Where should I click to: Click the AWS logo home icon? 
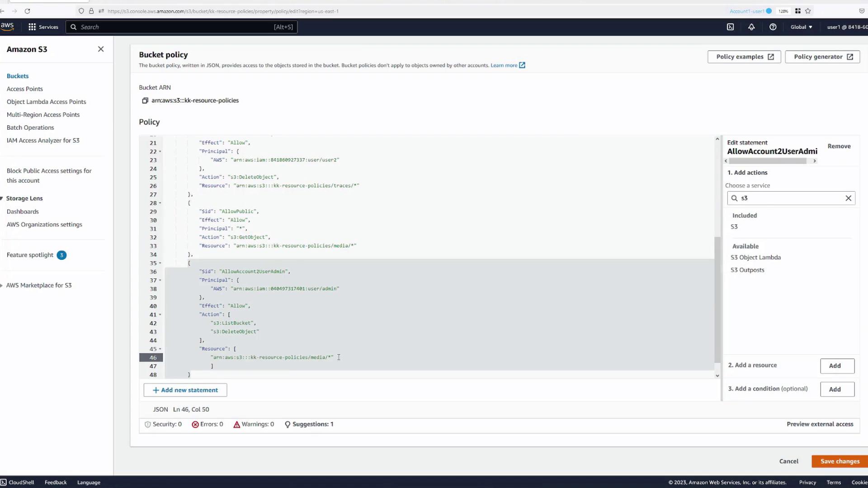click(7, 26)
